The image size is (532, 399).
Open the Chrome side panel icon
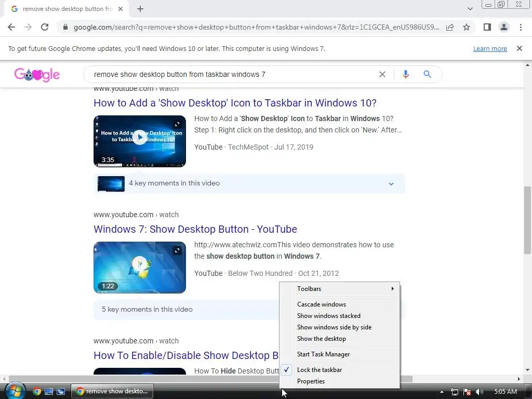487,27
